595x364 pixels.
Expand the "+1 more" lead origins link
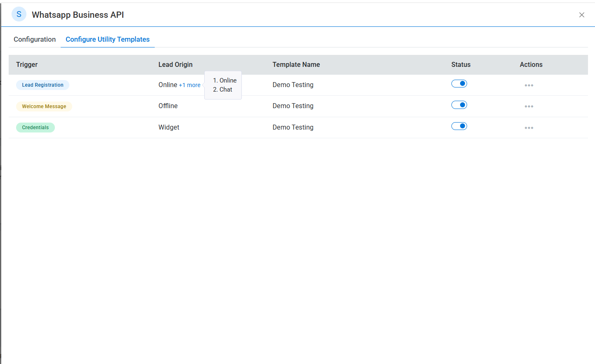coord(189,85)
